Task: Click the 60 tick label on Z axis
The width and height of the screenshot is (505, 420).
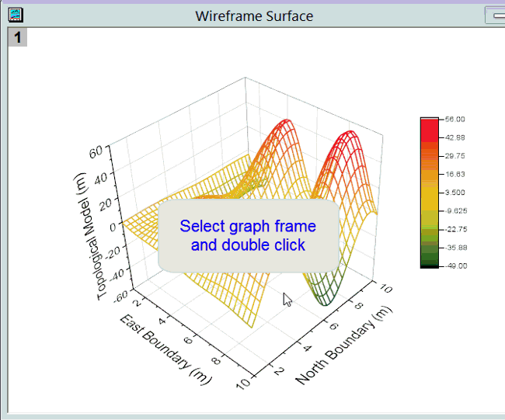Action: 95,153
